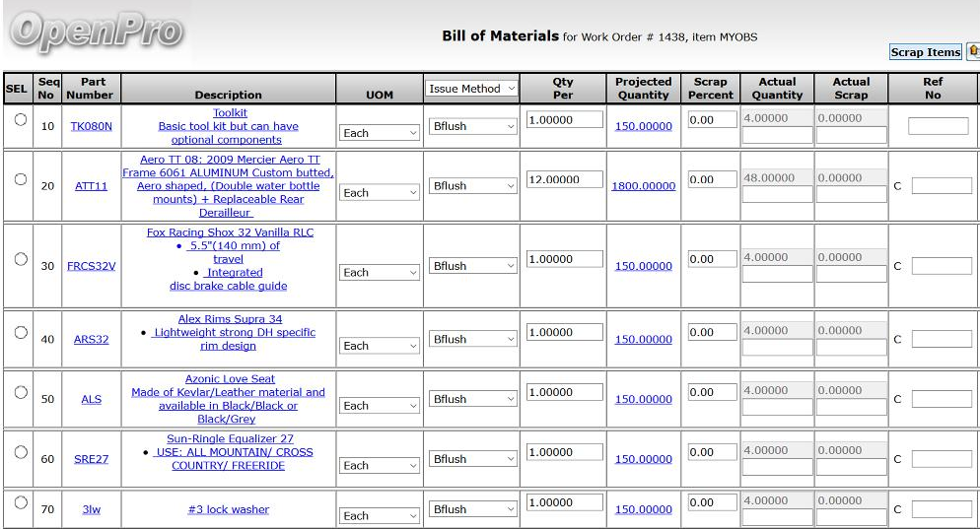Click the Actual Quantity input for part SRE27
The image size is (980, 529).
coord(777,468)
